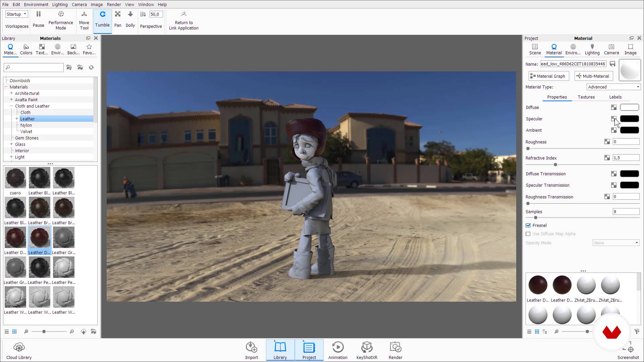Image resolution: width=644 pixels, height=362 pixels.
Task: Click the Import button
Action: tap(251, 351)
